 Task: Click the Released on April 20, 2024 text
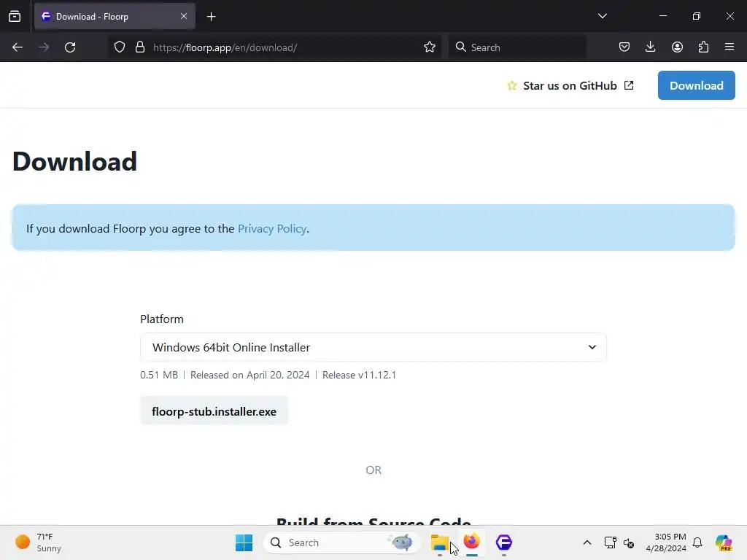point(249,375)
